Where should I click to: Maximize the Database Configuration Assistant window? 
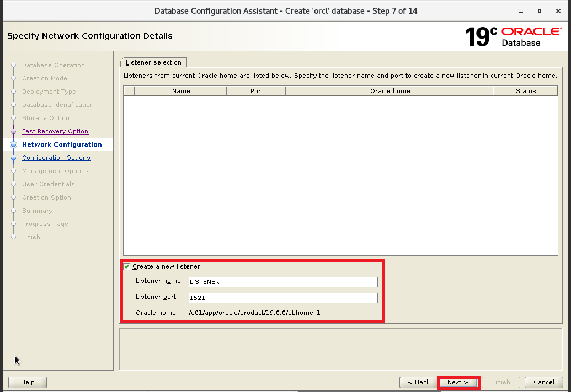point(540,11)
